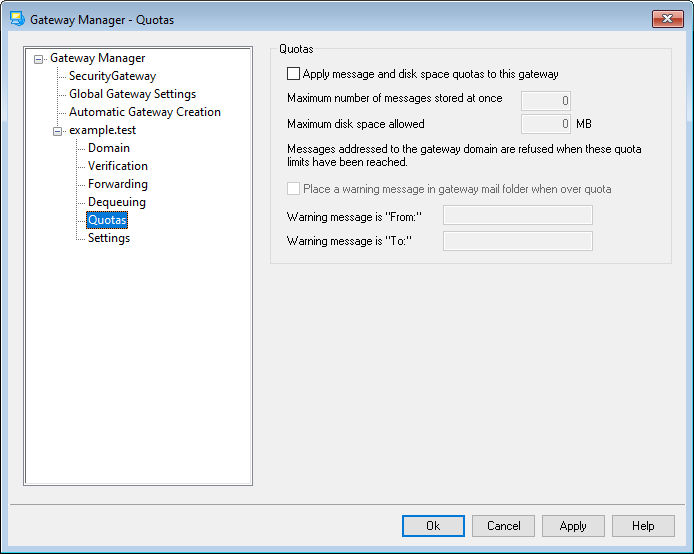Toggle the over-quota warning message checkbox
The width and height of the screenshot is (694, 554).
(x=293, y=189)
